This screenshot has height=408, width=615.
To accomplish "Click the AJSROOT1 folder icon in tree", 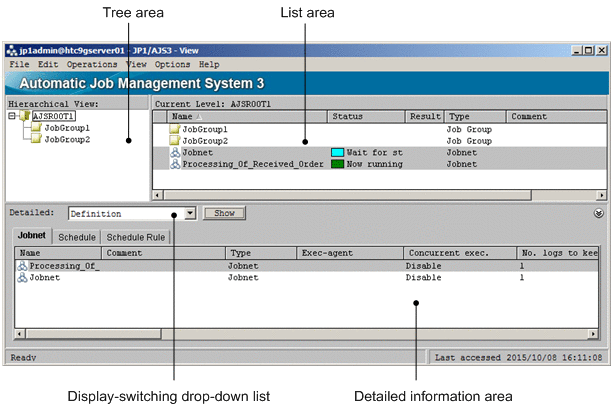I will point(25,116).
